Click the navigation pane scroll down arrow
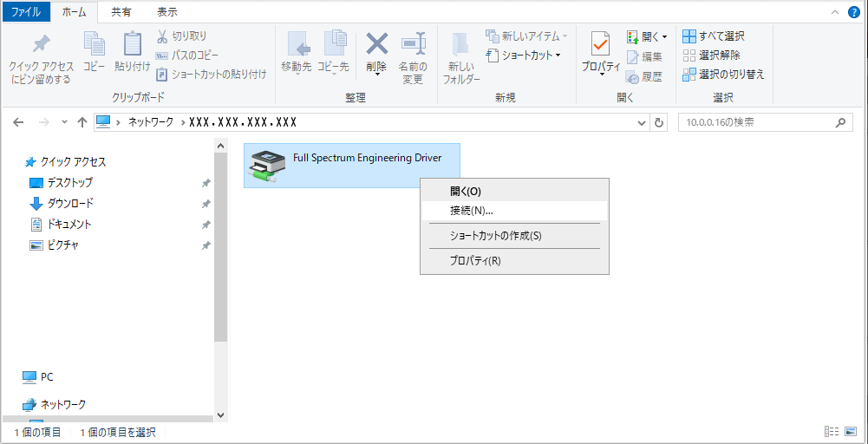The image size is (868, 444). click(x=220, y=415)
